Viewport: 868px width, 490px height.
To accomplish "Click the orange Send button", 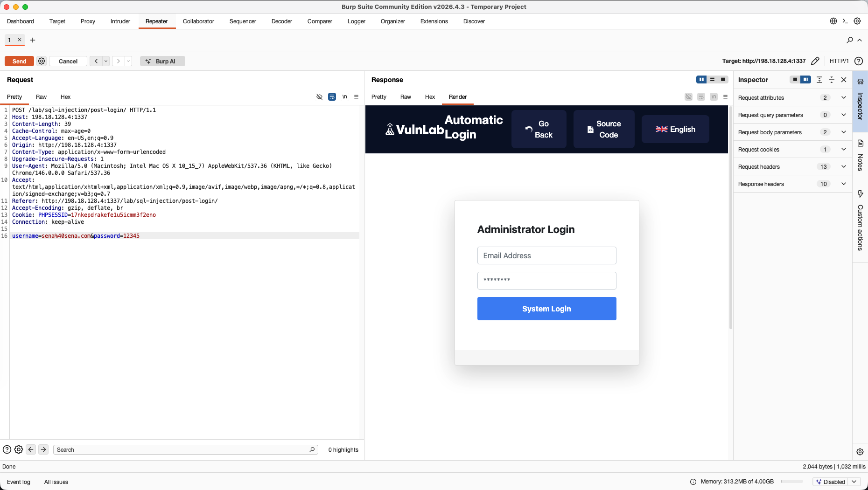I will pos(19,61).
